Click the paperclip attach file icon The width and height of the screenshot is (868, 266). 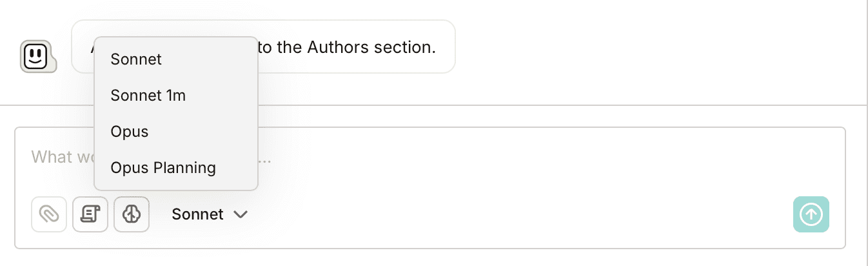(x=49, y=214)
